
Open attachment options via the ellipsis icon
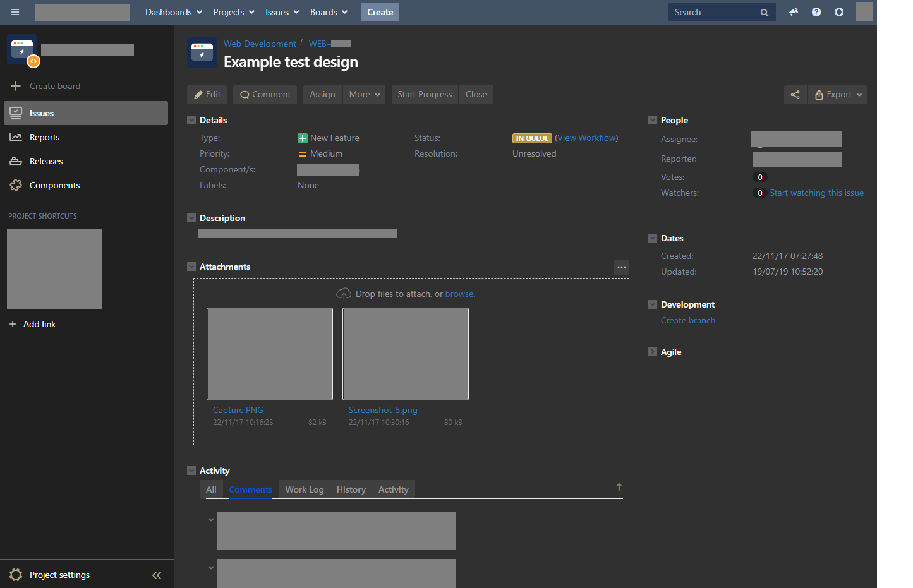(622, 267)
